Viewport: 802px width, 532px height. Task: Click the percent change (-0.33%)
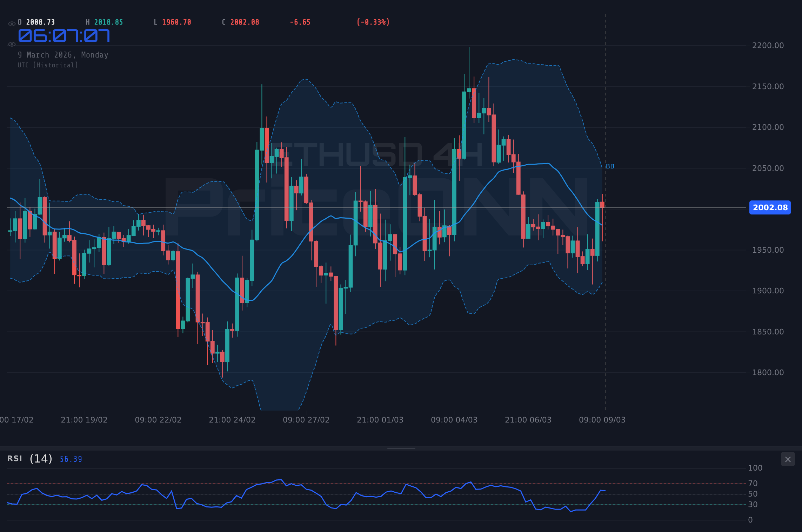coord(373,22)
